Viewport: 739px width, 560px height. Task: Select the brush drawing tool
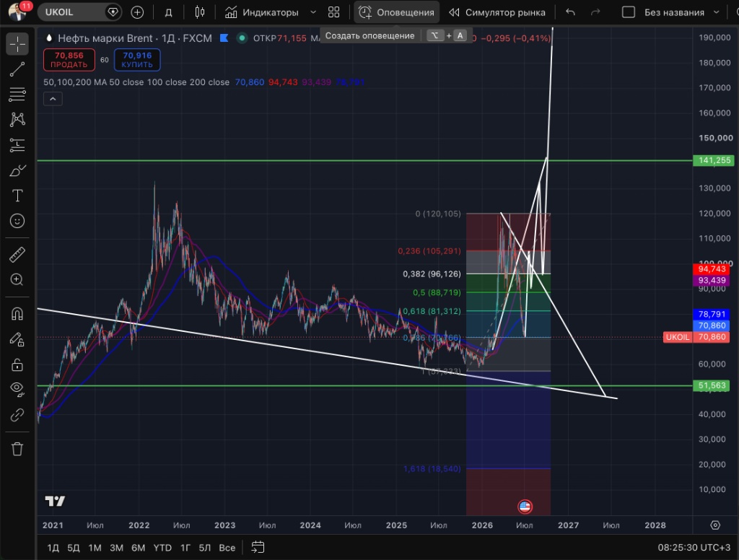click(17, 170)
